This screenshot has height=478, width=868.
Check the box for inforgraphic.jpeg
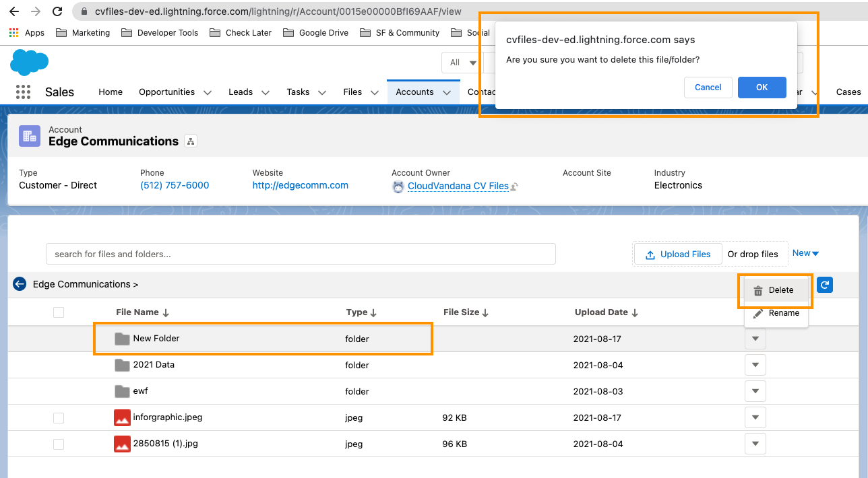[59, 418]
